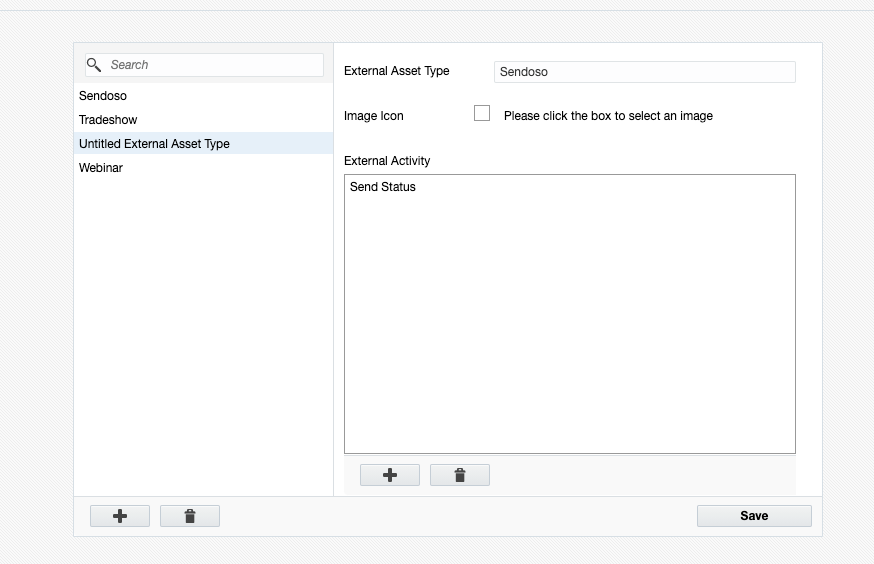Add activity with plus icon under External Activity
This screenshot has width=874, height=564.
pos(390,475)
